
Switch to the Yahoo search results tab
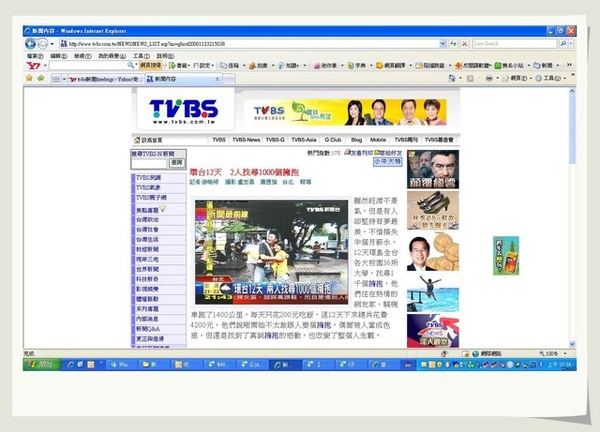[106, 79]
